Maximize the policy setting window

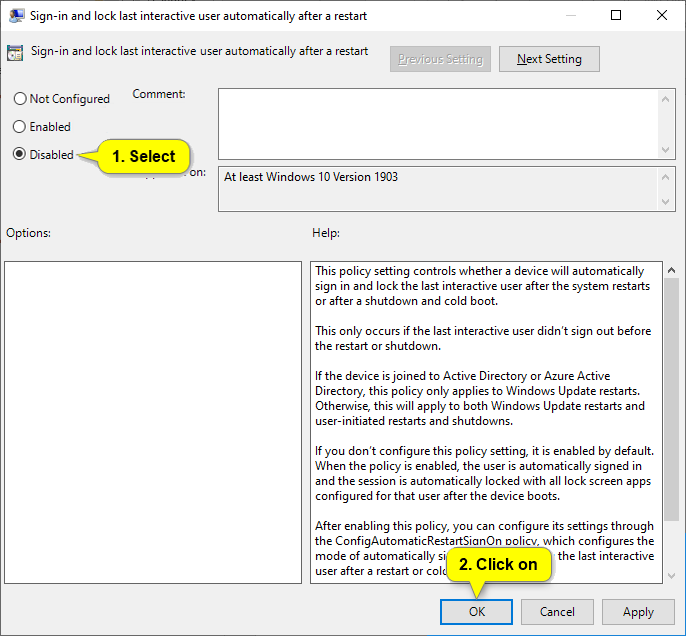pyautogui.click(x=616, y=15)
